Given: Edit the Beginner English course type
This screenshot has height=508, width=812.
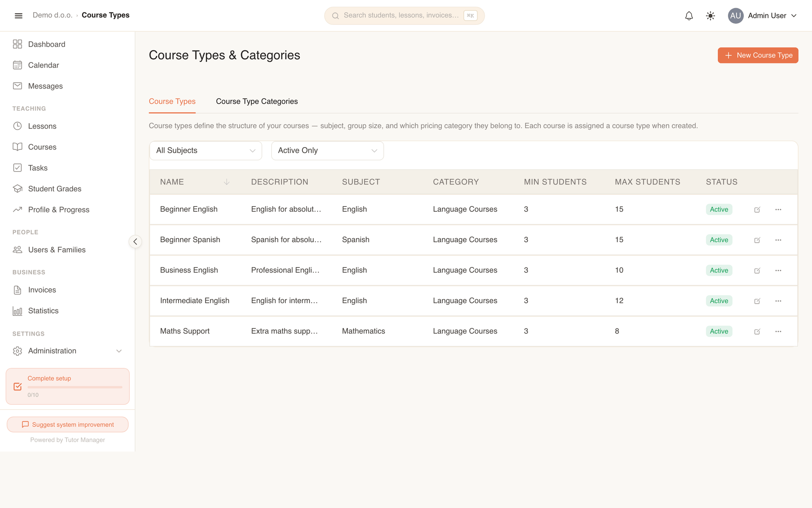Looking at the screenshot, I should pyautogui.click(x=757, y=210).
